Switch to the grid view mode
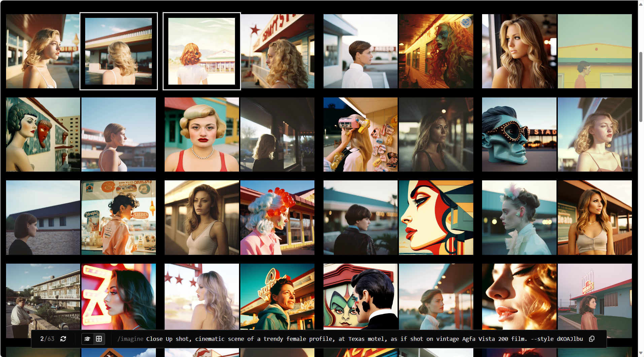This screenshot has height=357, width=644. click(99, 339)
